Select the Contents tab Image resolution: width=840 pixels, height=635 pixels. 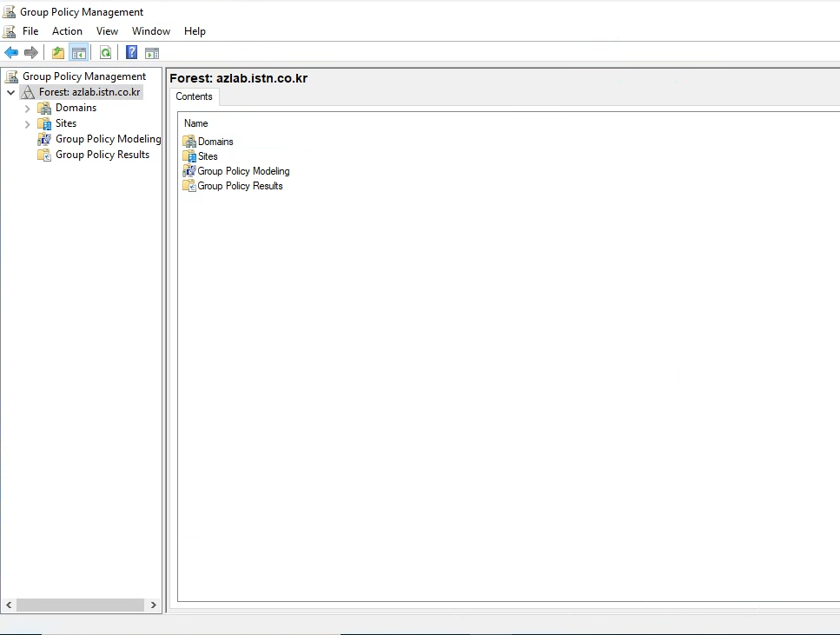coord(194,96)
